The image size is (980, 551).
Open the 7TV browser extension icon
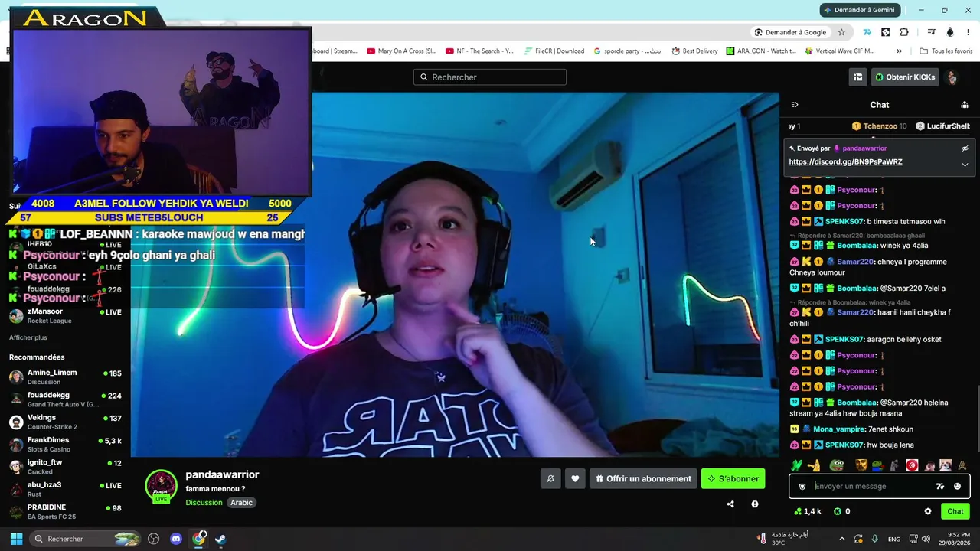867,32
